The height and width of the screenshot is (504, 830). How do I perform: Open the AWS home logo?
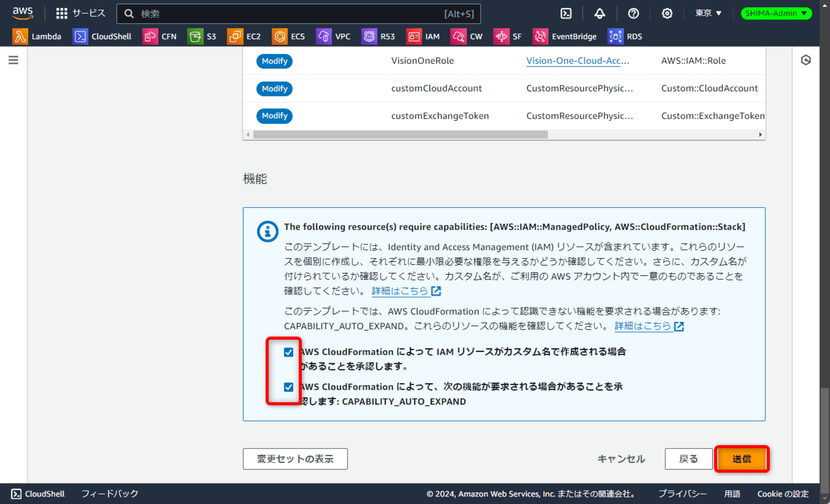point(22,13)
